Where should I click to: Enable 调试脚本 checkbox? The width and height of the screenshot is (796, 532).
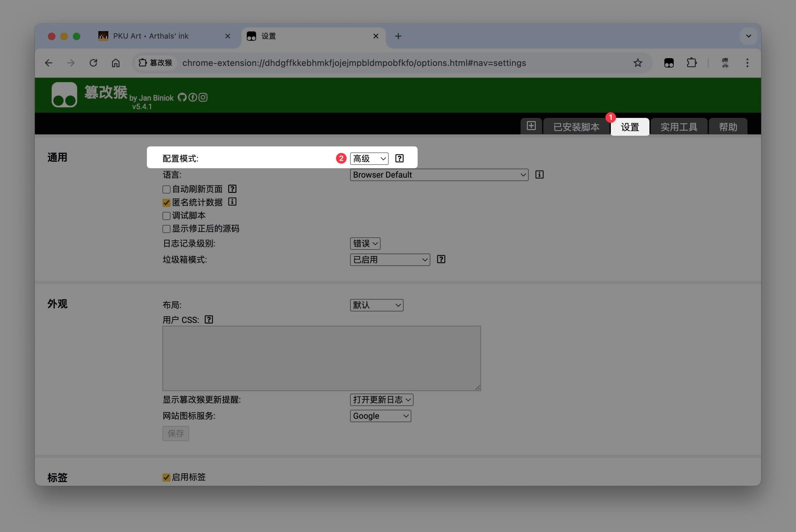tap(166, 216)
